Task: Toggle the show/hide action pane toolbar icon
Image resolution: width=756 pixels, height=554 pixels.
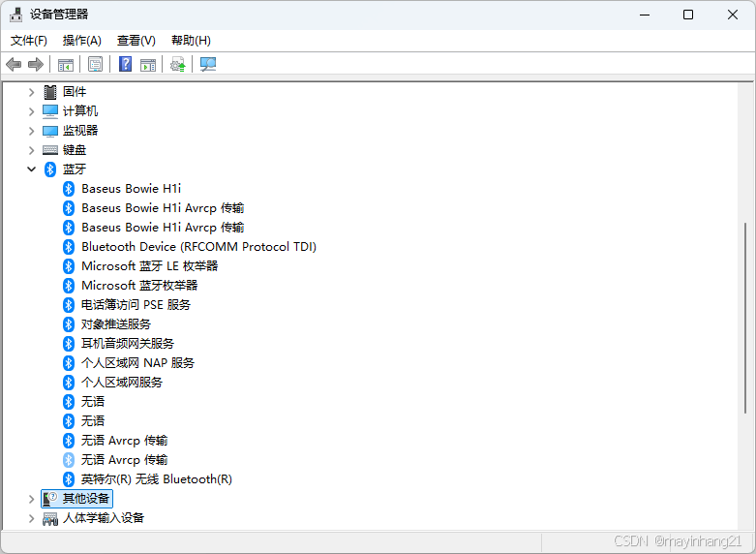Action: pos(148,65)
